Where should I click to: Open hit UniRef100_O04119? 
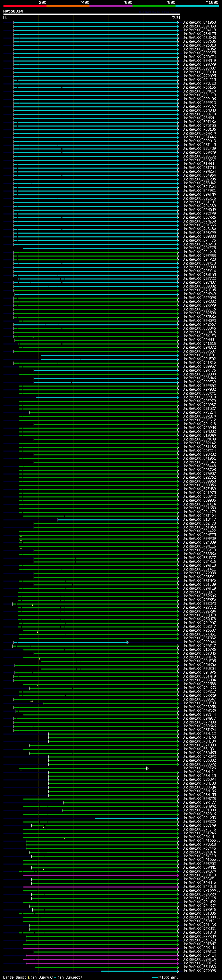pyautogui.click(x=199, y=30)
